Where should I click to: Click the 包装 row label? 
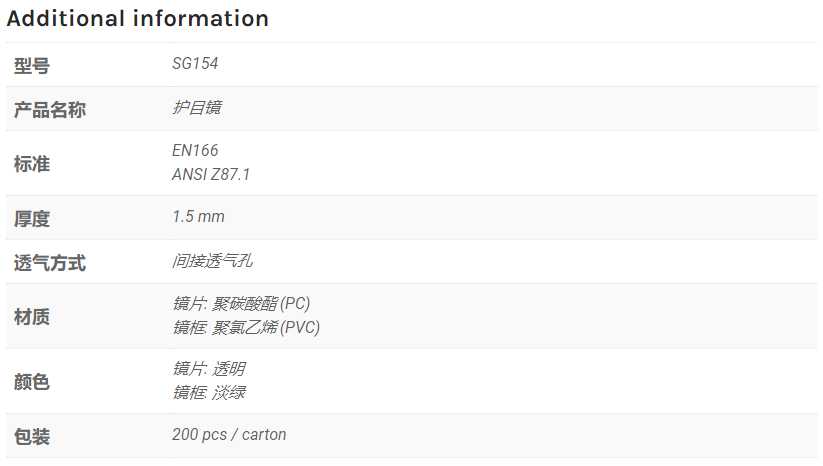[x=31, y=437]
